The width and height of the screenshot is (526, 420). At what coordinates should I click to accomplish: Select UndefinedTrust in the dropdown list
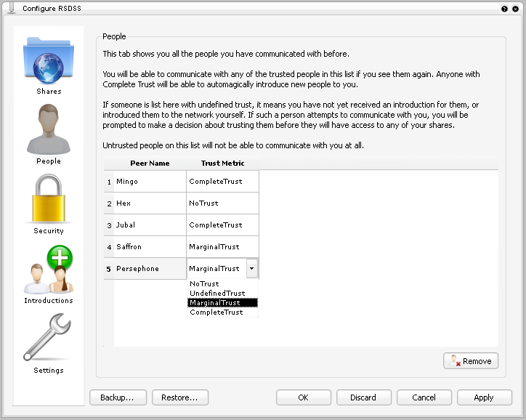coord(217,294)
